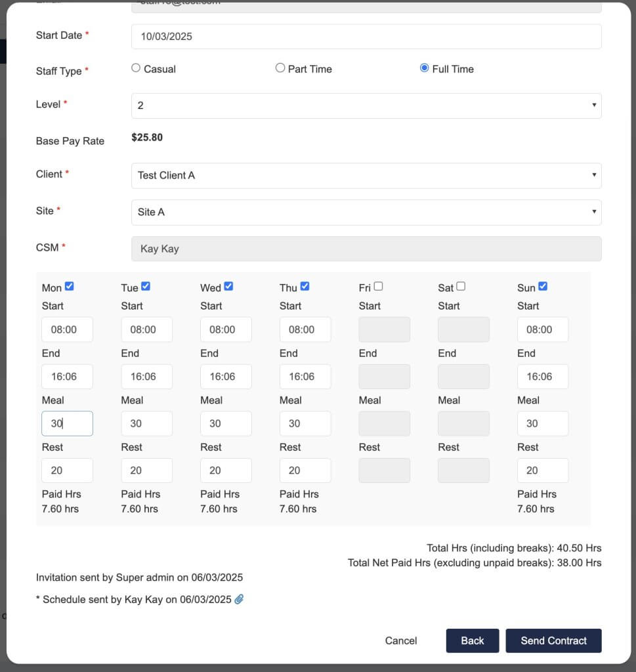Focus the Monday Start time field

click(68, 329)
